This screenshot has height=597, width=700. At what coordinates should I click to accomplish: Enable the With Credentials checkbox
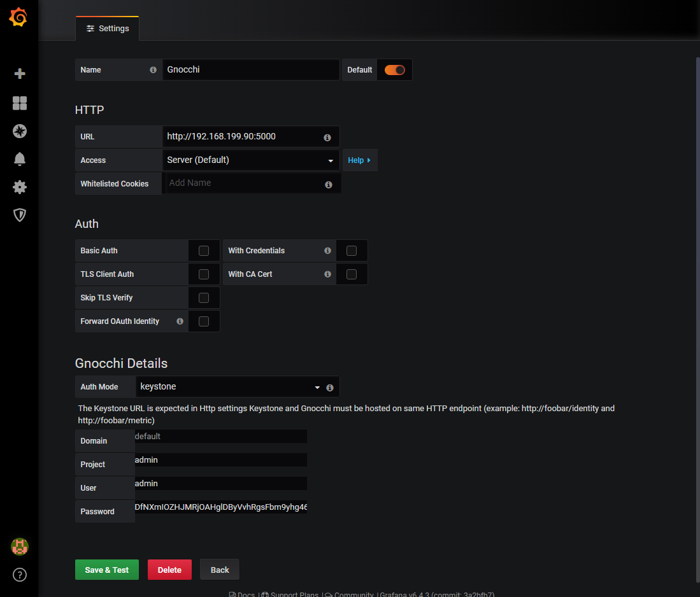pos(352,251)
